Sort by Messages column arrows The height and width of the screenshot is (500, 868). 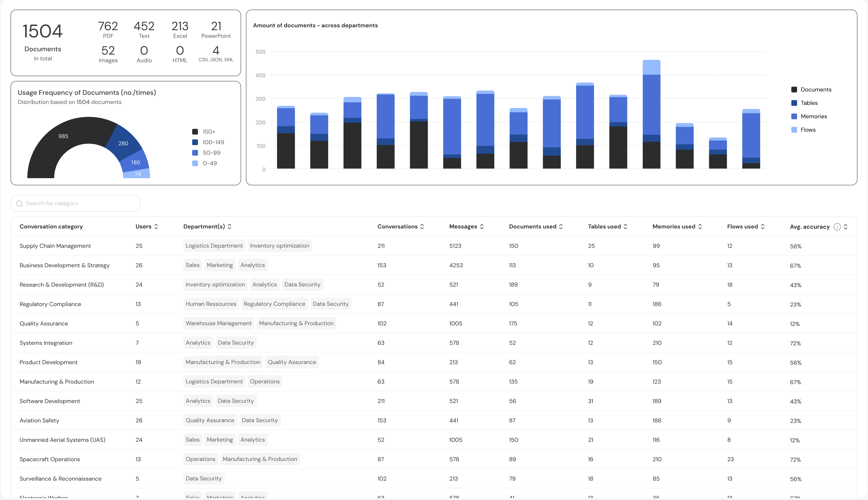[x=482, y=227]
